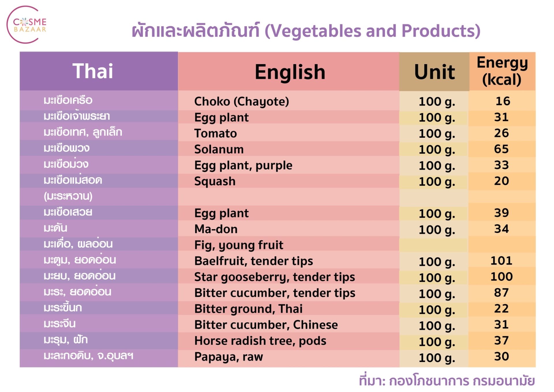This screenshot has width=554, height=392.
Task: Click the Thai source credit text
Action: pyautogui.click(x=447, y=380)
